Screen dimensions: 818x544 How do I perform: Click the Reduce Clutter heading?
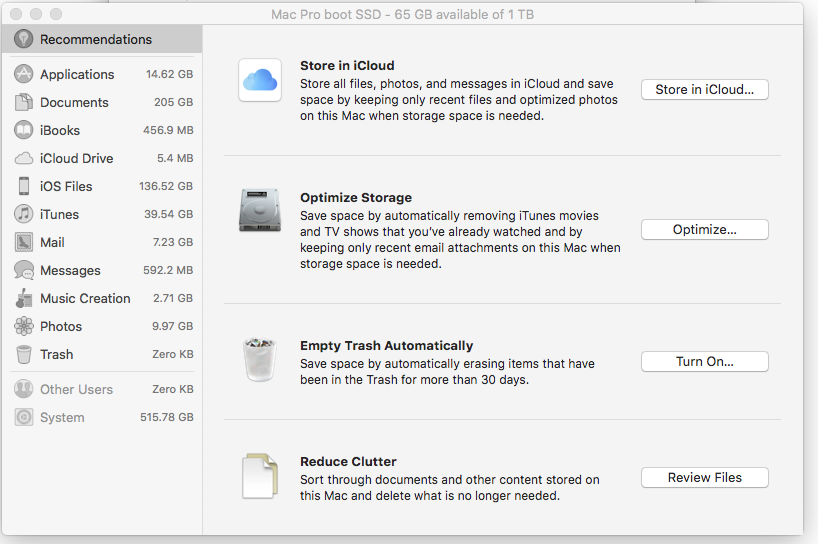[x=348, y=461]
